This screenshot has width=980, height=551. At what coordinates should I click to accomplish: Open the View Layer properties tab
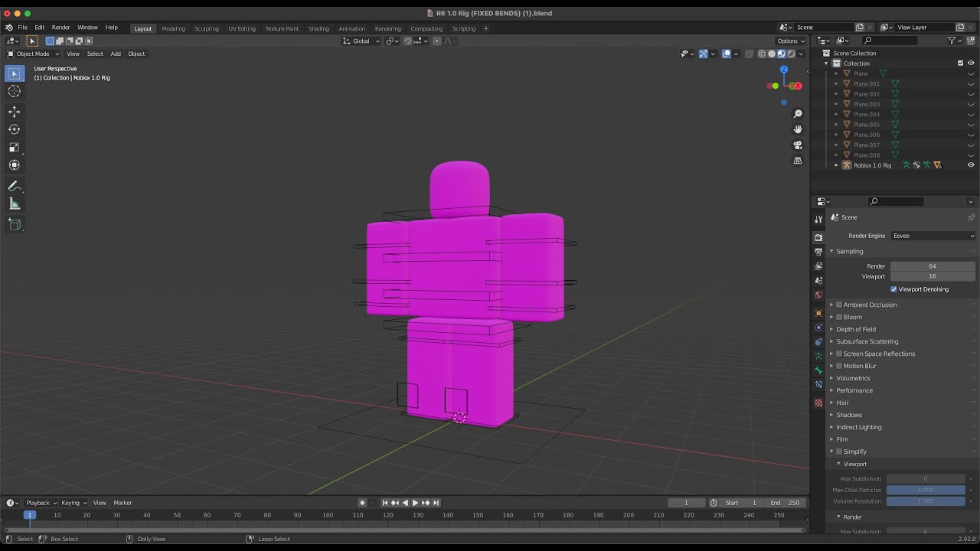click(818, 266)
